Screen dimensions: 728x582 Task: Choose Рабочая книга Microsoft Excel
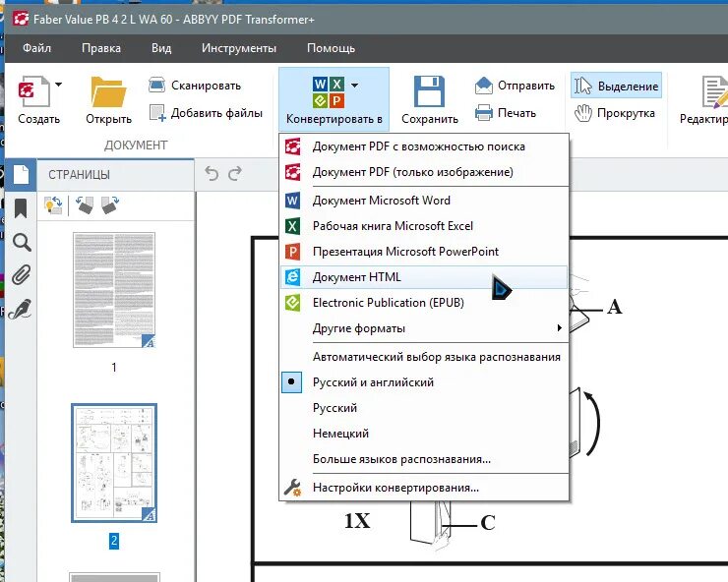tap(424, 226)
